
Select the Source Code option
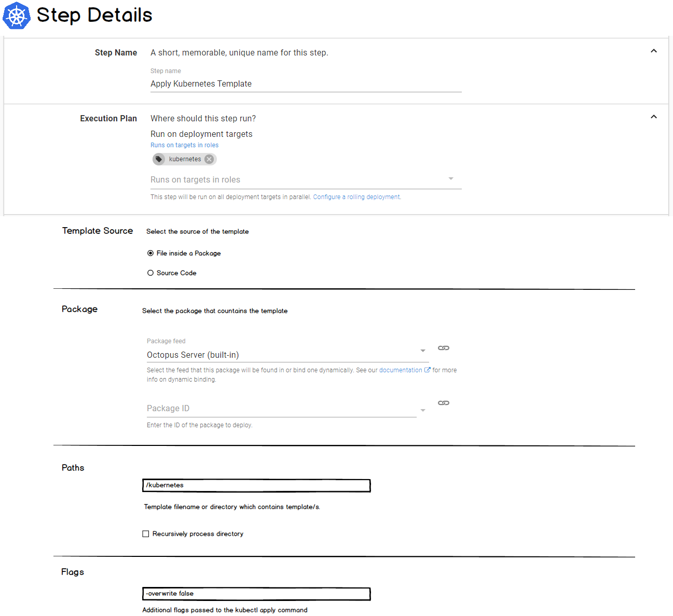coord(150,273)
